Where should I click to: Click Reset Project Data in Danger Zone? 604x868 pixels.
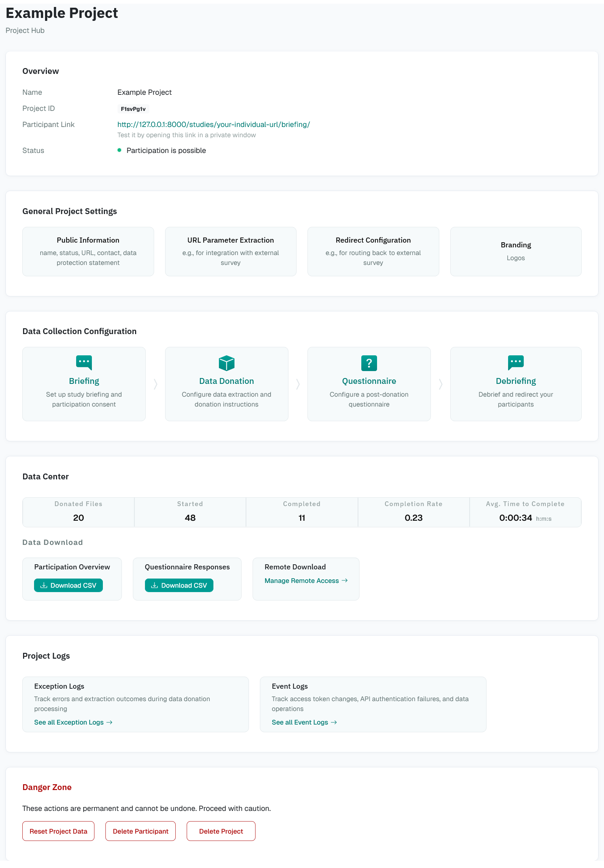(x=58, y=831)
